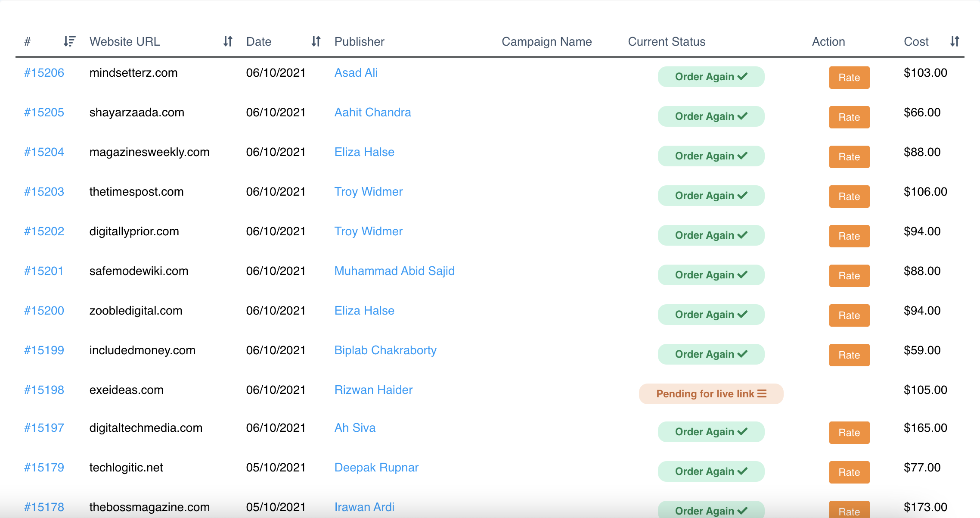Select the $59.00 cost cell
This screenshot has width=980, height=518.
point(922,350)
